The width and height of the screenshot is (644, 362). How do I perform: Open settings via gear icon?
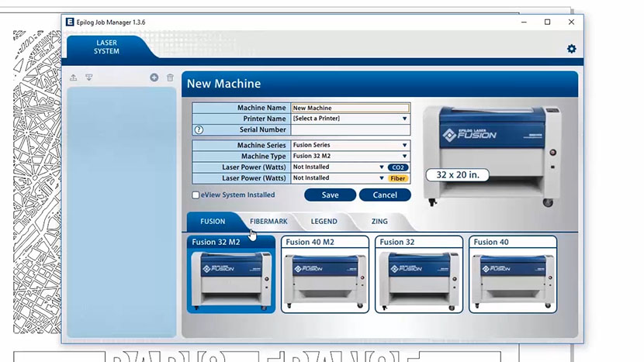click(571, 49)
